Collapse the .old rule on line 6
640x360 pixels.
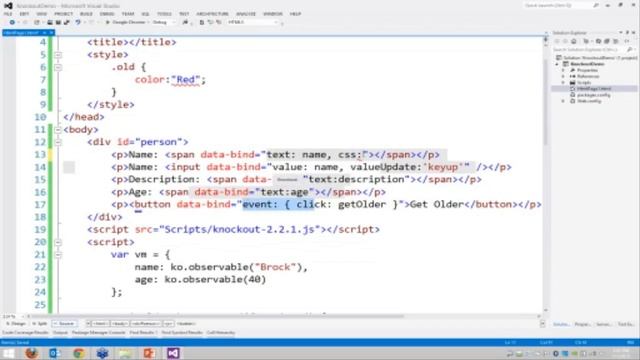coord(58,67)
